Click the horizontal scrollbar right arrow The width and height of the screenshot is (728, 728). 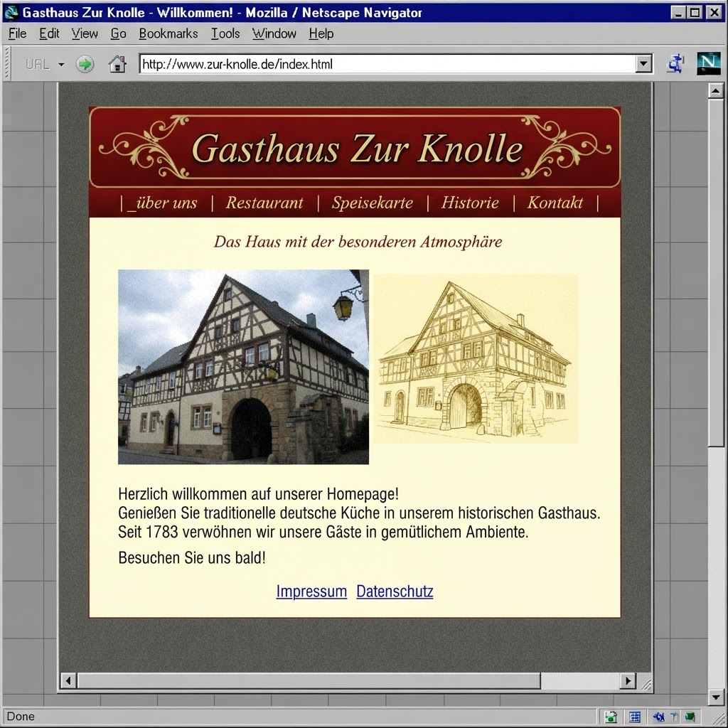[x=628, y=681]
